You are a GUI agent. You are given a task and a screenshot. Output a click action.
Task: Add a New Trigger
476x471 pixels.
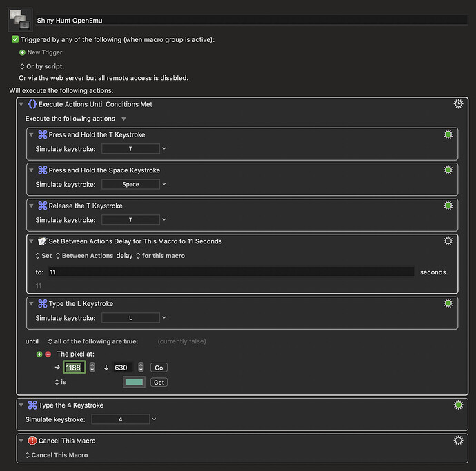point(41,52)
